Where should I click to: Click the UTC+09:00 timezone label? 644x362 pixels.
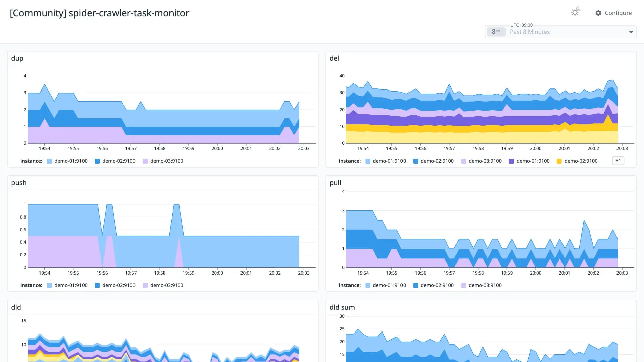tap(521, 25)
